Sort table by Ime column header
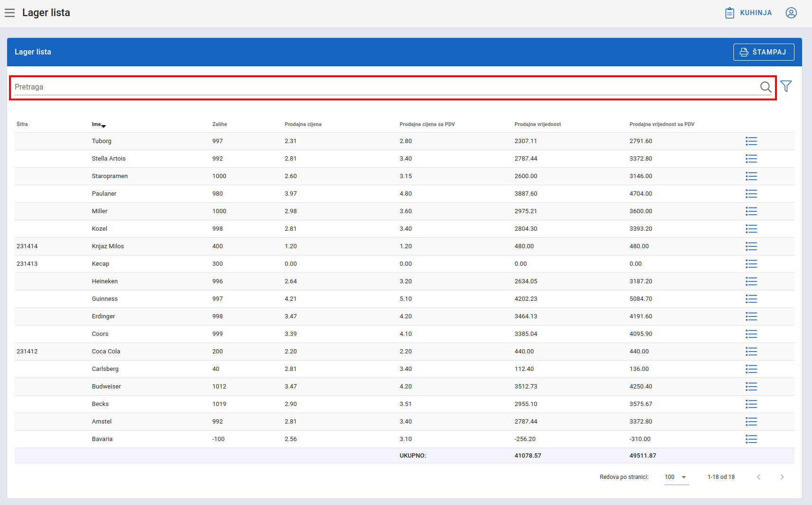 [99, 125]
